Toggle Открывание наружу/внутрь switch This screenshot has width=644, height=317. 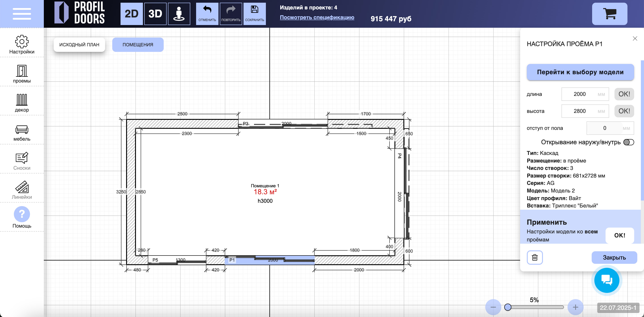(x=629, y=142)
